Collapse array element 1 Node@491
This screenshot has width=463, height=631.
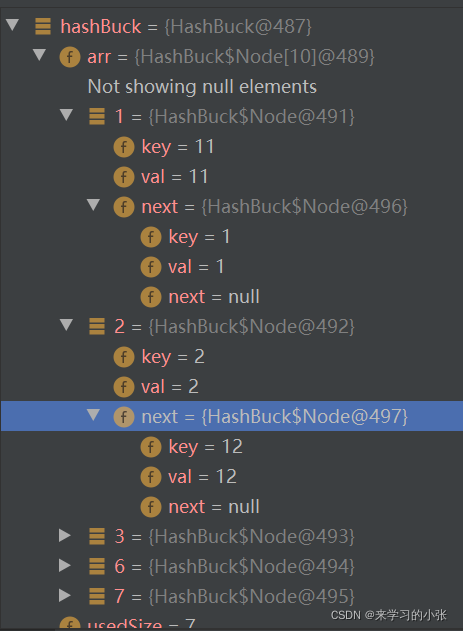click(66, 115)
